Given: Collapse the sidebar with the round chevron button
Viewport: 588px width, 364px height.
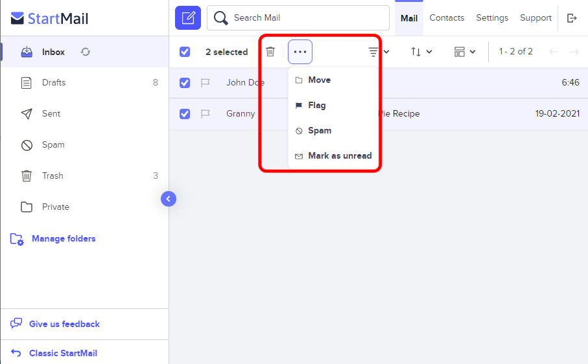Looking at the screenshot, I should [x=169, y=199].
